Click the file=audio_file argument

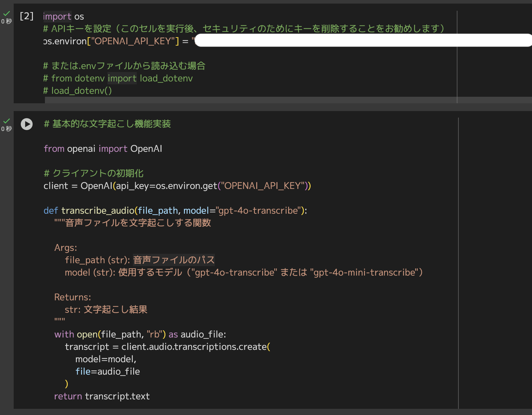click(x=108, y=371)
